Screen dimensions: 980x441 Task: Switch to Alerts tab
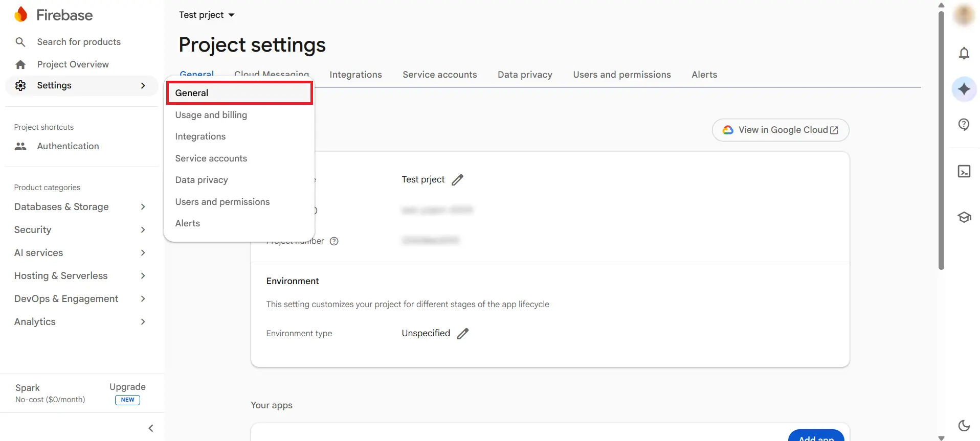tap(704, 75)
